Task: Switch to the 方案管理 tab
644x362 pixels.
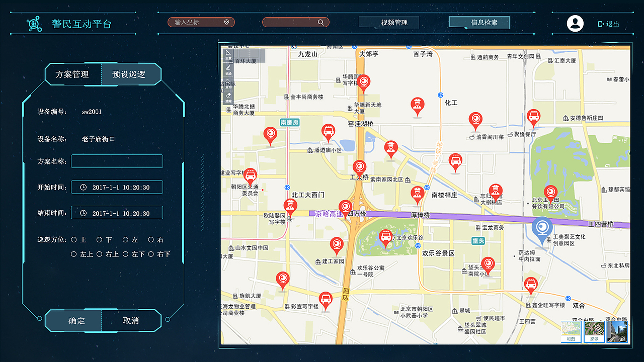Action: click(72, 74)
